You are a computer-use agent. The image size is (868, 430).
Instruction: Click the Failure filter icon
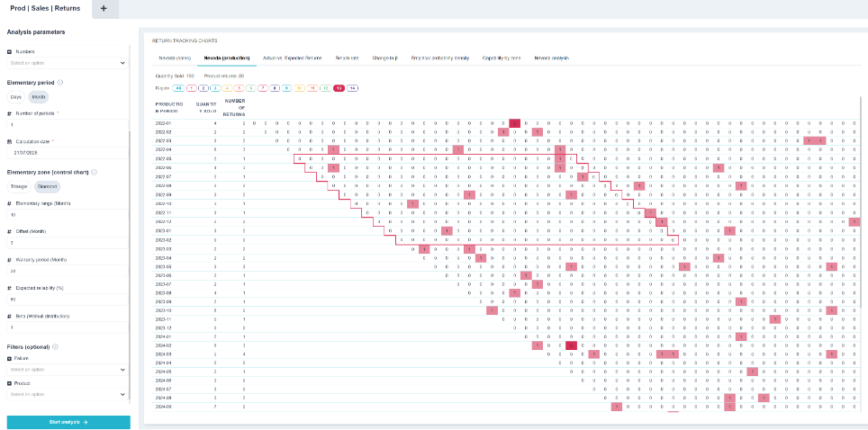pos(9,359)
